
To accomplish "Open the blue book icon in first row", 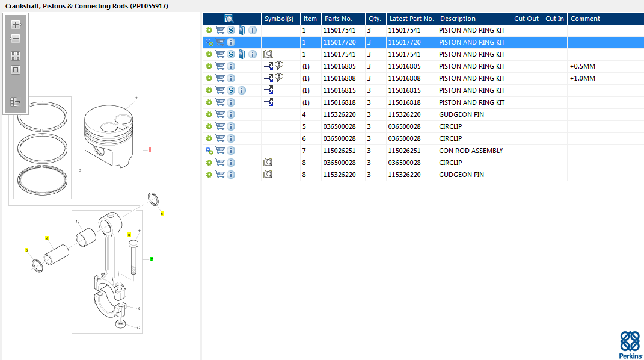I will [x=242, y=30].
